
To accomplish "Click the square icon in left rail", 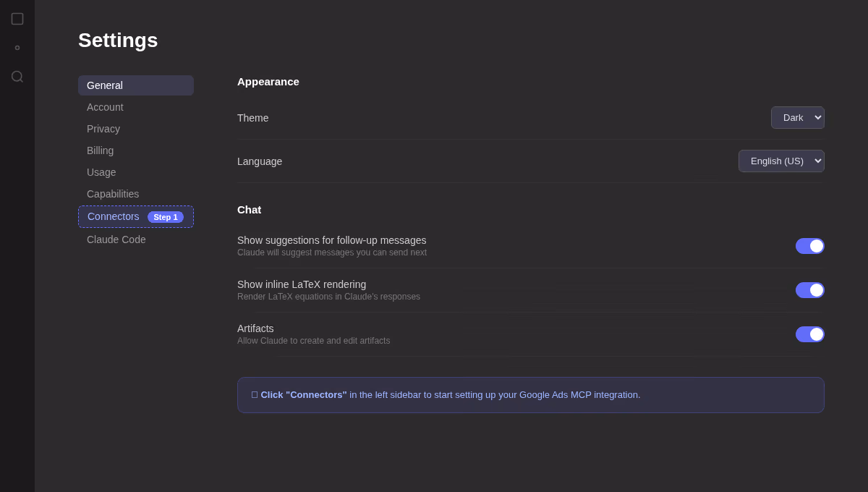I will coord(17,19).
